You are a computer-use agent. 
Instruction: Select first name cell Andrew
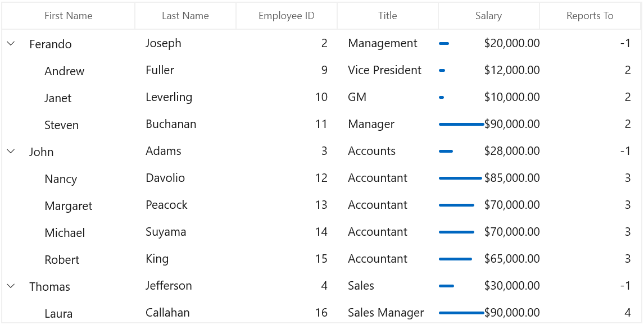[65, 71]
